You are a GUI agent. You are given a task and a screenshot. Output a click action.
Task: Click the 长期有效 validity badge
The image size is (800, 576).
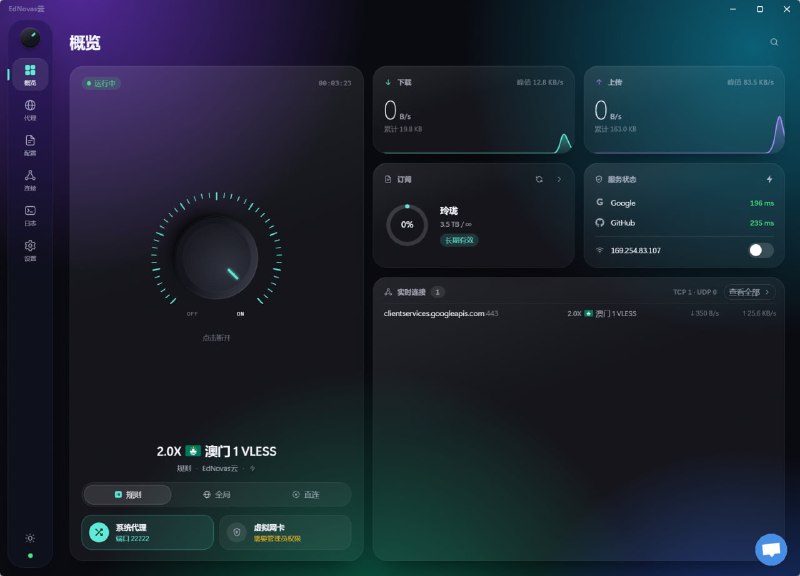point(459,240)
